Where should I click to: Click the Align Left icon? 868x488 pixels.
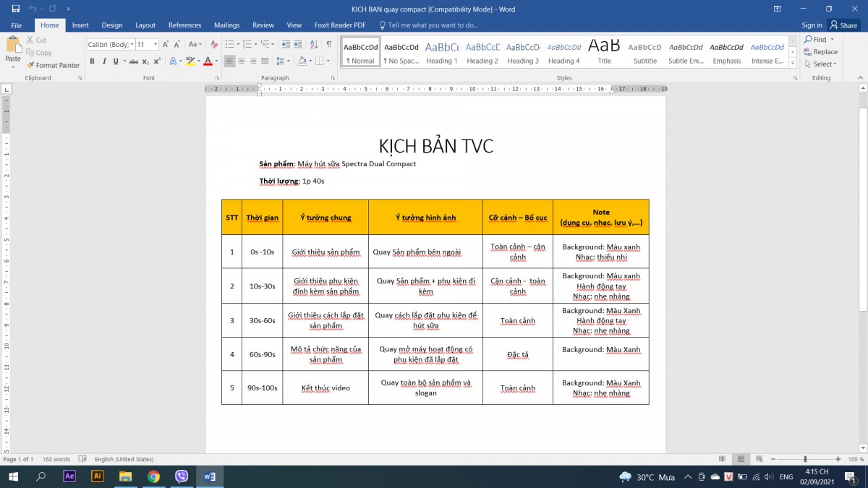pos(229,61)
